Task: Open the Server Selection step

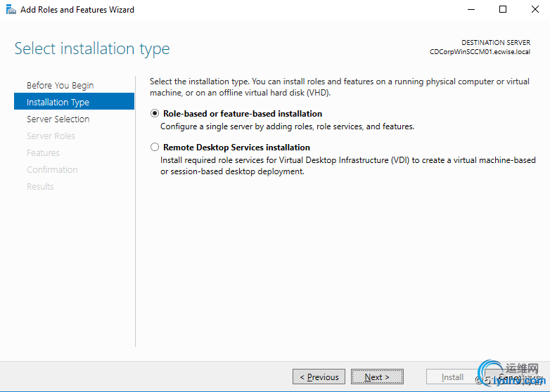Action: tap(58, 119)
